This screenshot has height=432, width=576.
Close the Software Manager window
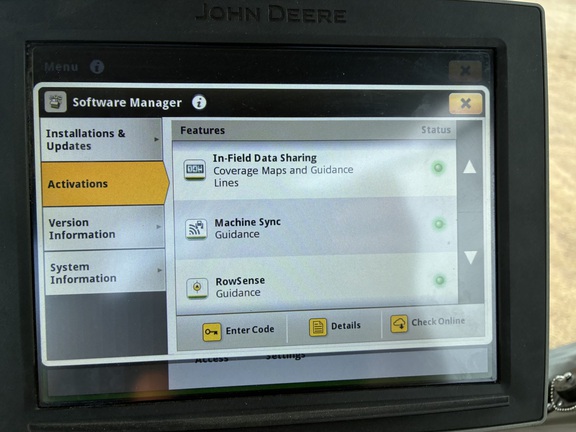465,104
